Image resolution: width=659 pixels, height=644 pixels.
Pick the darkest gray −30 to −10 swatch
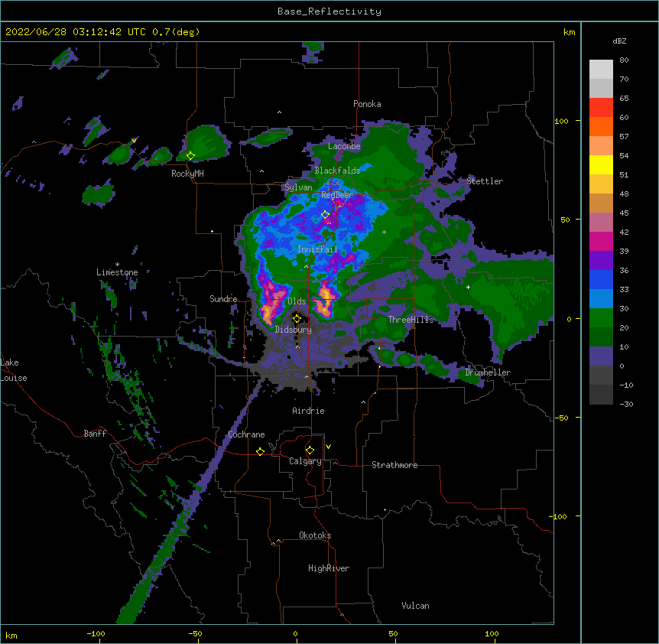[x=601, y=395]
